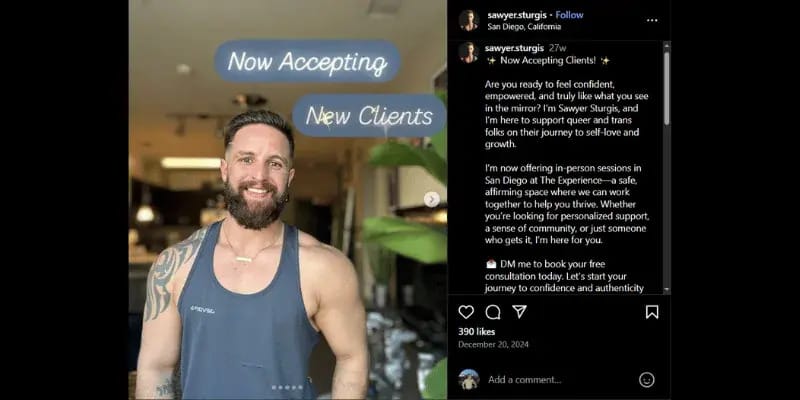The image size is (800, 400).
Task: Click caption author avatar thumbnail
Action: pos(468,53)
